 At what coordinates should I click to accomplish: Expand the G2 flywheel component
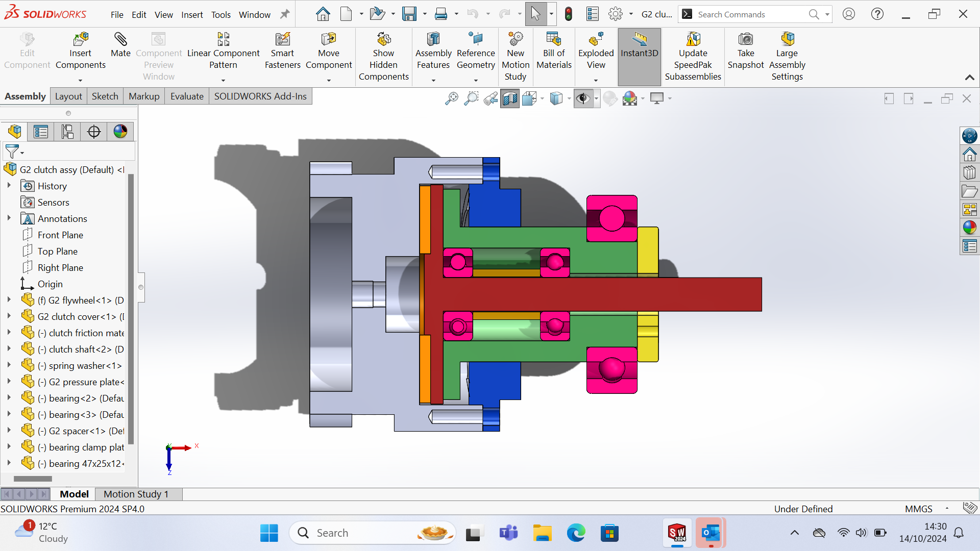click(9, 300)
